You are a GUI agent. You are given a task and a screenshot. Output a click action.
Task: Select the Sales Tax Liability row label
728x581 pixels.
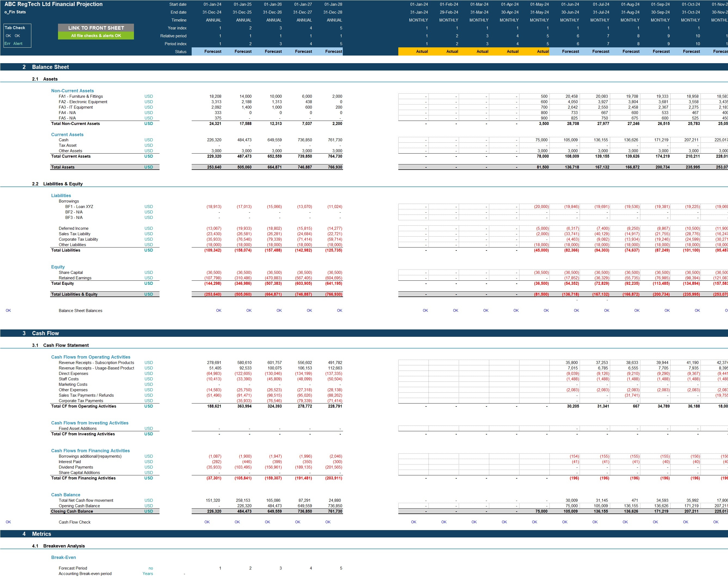pos(75,234)
